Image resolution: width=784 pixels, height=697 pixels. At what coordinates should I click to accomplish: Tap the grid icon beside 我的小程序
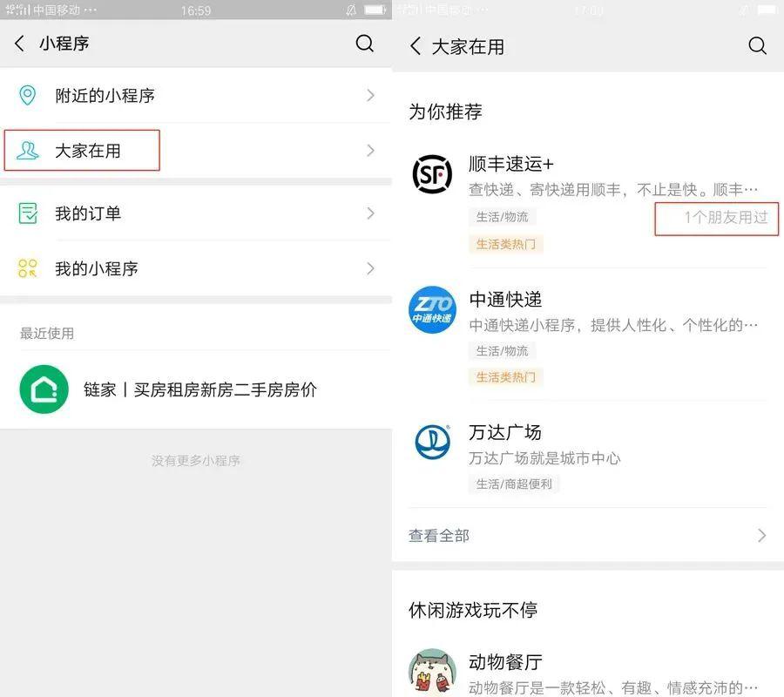tap(28, 268)
